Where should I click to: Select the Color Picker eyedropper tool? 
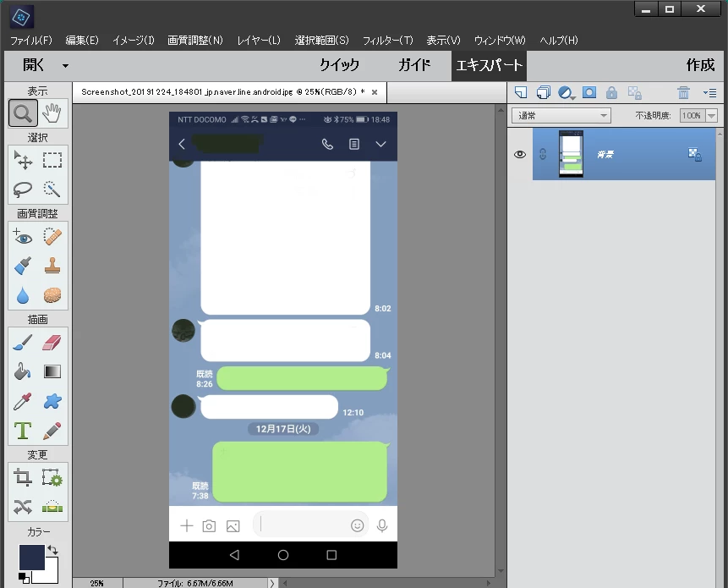23,401
